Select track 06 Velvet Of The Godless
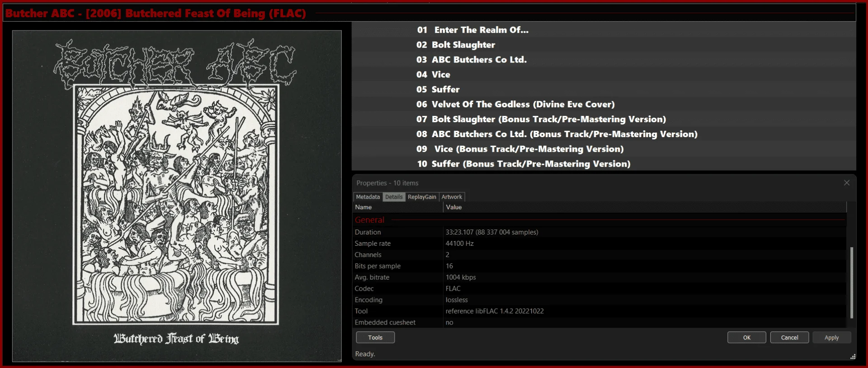The image size is (868, 368). [x=604, y=105]
